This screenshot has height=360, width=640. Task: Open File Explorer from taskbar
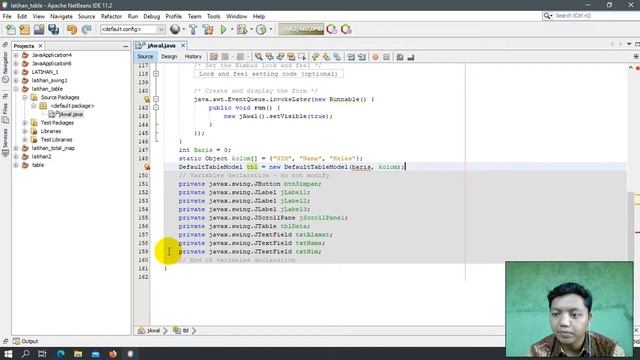[78, 354]
